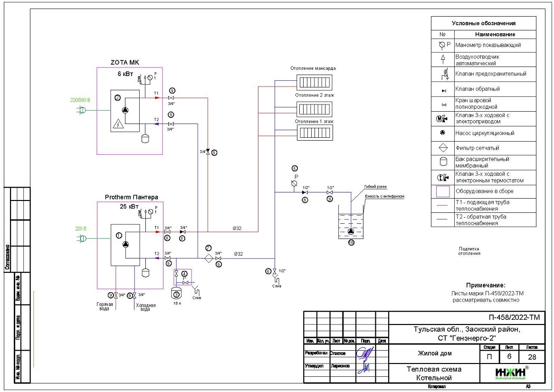The width and height of the screenshot is (554, 392).
Task: Click the Тепловая схема Котельной title cell
Action: coord(433,373)
